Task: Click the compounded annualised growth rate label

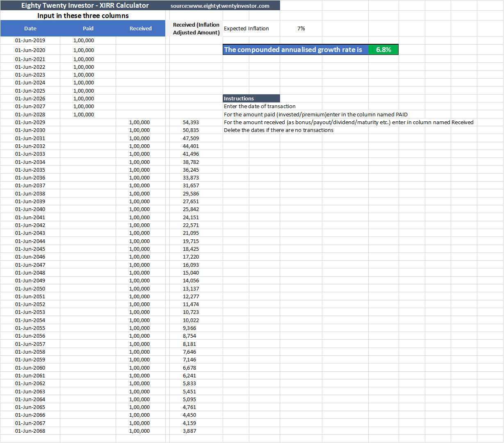Action: click(293, 50)
